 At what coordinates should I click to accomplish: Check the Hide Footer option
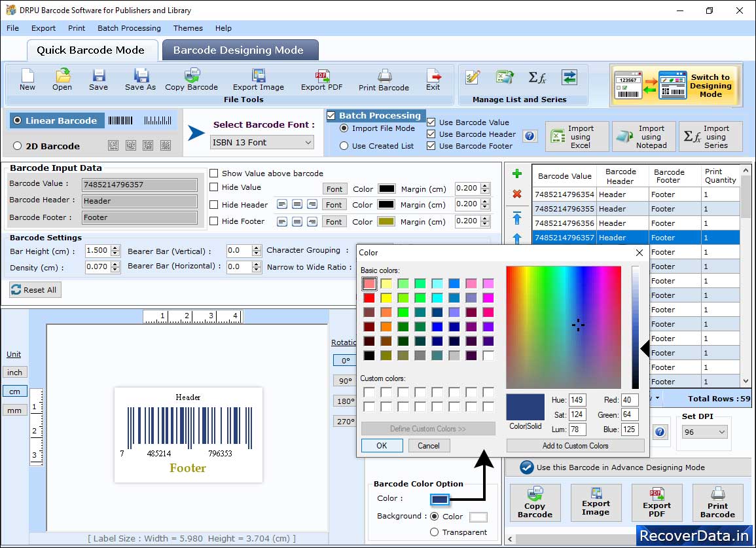(213, 221)
